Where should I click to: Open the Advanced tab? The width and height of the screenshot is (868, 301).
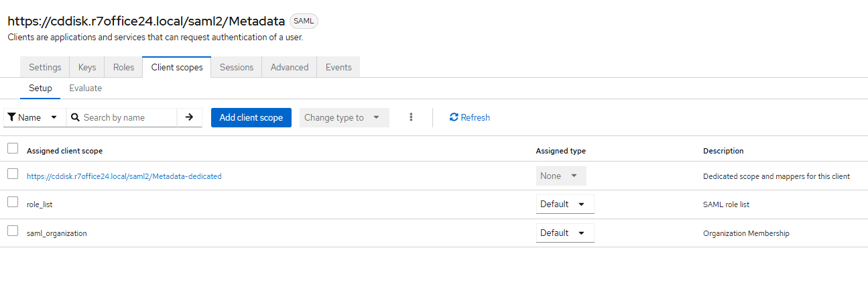[290, 67]
